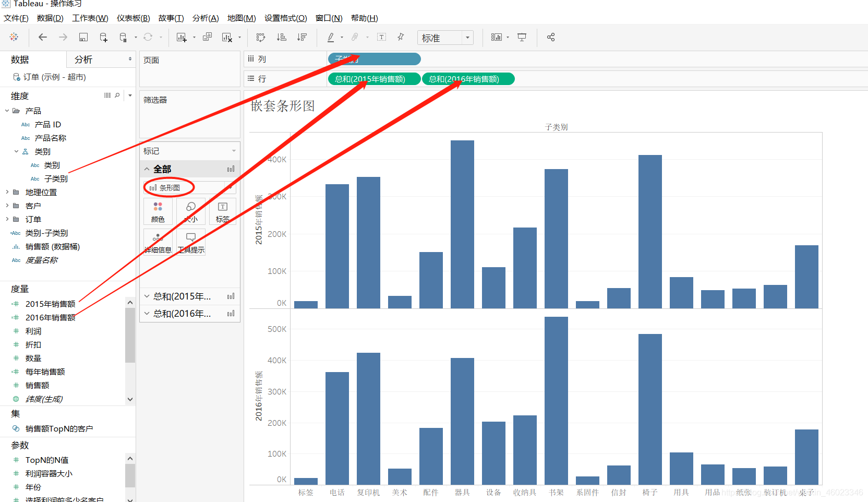Open the 设置格式(O) menu
The width and height of the screenshot is (868, 502).
[285, 18]
